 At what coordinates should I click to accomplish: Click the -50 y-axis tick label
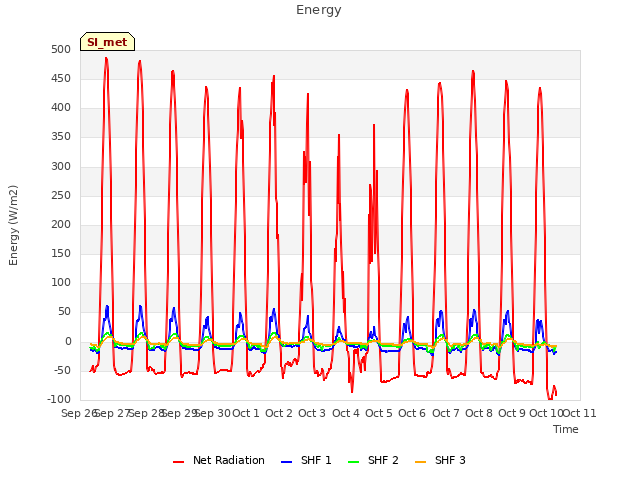click(x=63, y=370)
